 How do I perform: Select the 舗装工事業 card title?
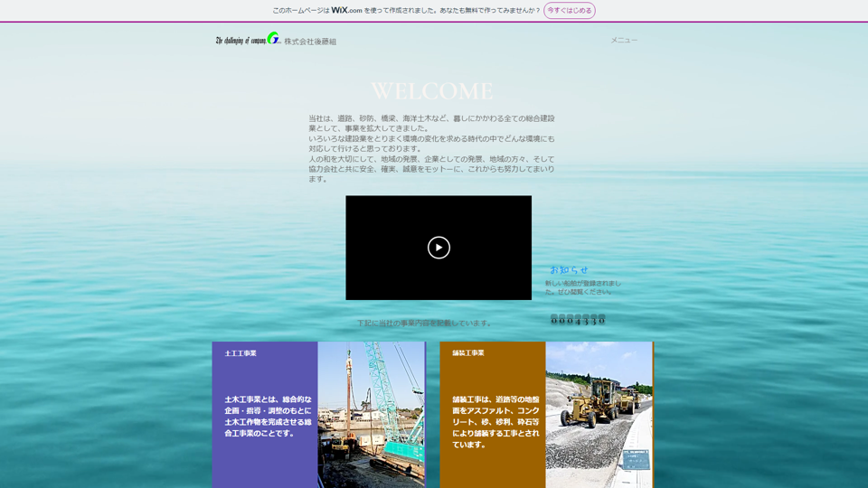click(468, 353)
